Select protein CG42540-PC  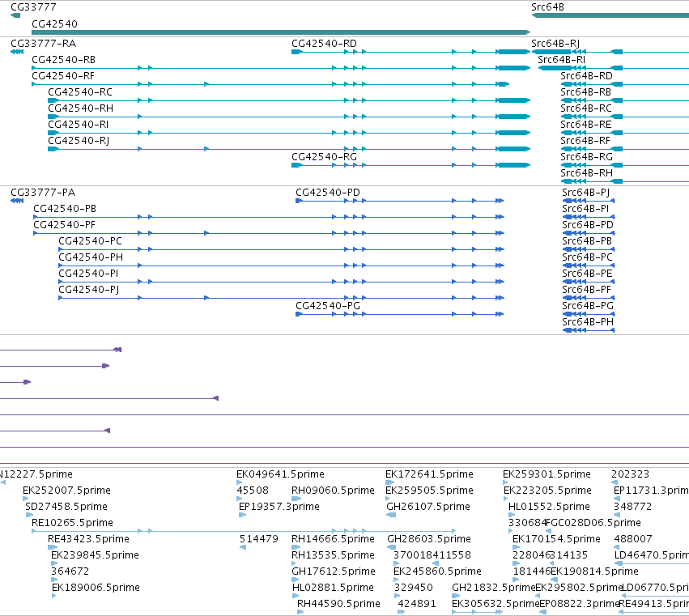point(91,242)
